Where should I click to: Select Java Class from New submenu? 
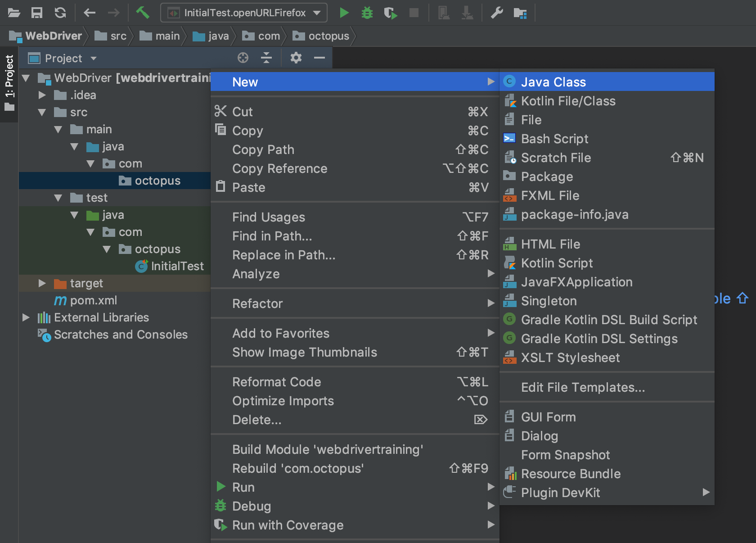click(x=553, y=82)
